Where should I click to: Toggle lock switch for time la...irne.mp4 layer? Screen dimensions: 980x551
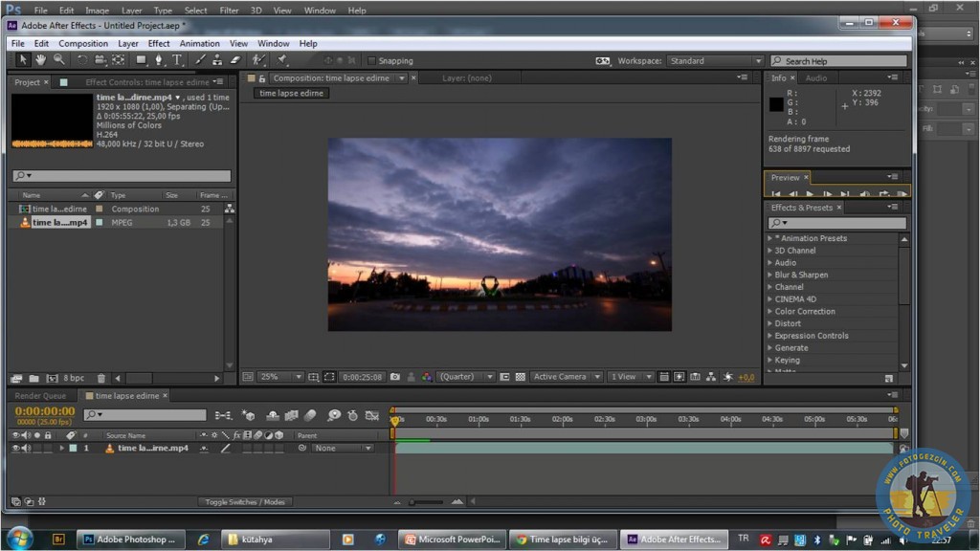point(48,448)
